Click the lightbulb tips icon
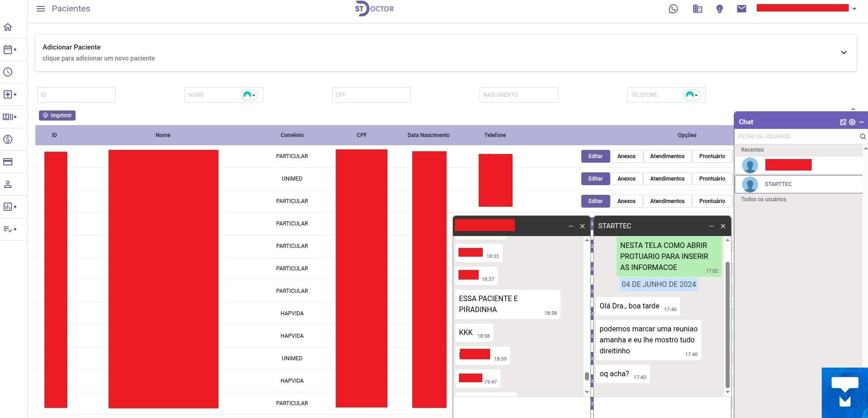The height and width of the screenshot is (418, 868). click(719, 9)
